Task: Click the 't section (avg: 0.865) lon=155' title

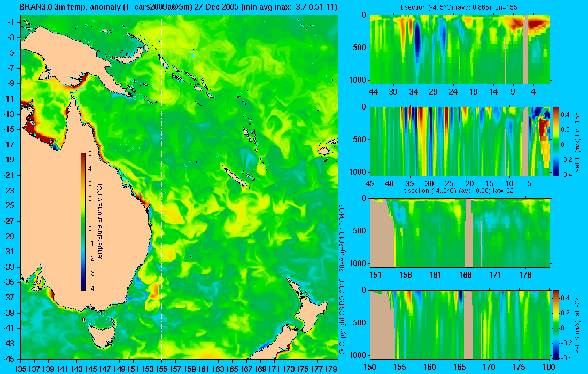Action: (460, 7)
